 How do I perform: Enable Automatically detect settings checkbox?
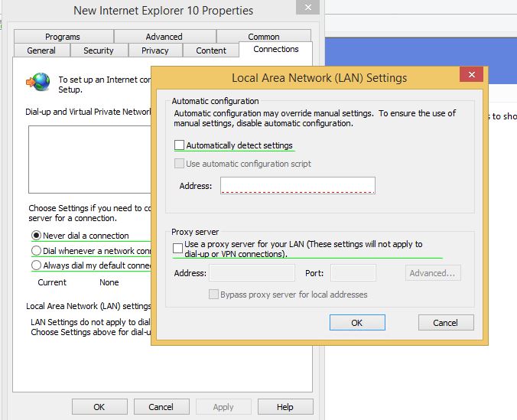point(179,145)
